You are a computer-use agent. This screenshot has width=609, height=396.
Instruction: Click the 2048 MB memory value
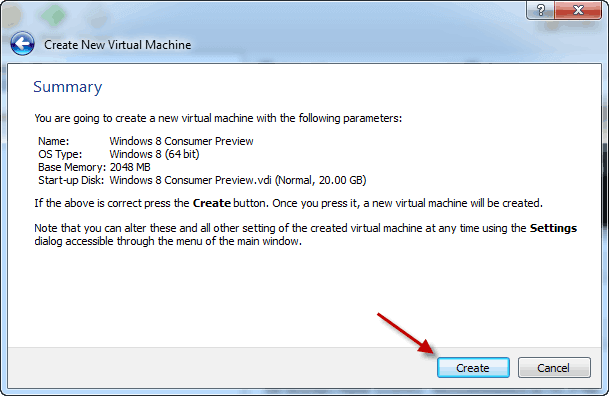pyautogui.click(x=130, y=167)
